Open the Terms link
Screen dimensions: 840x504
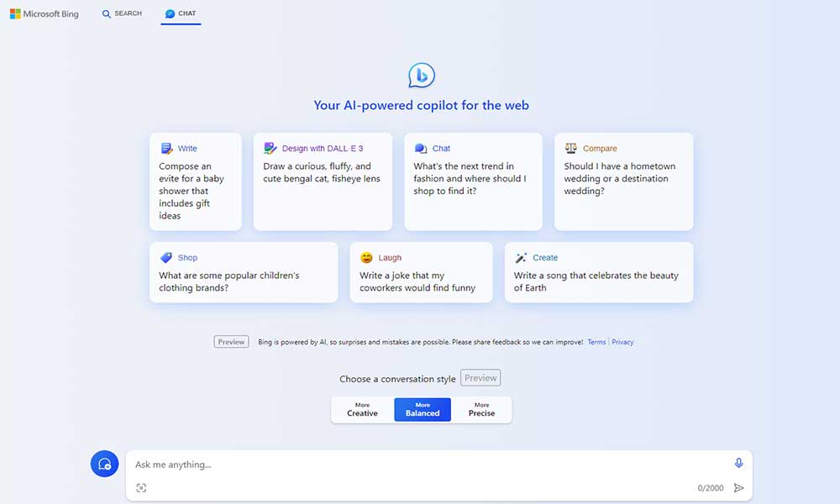[596, 342]
